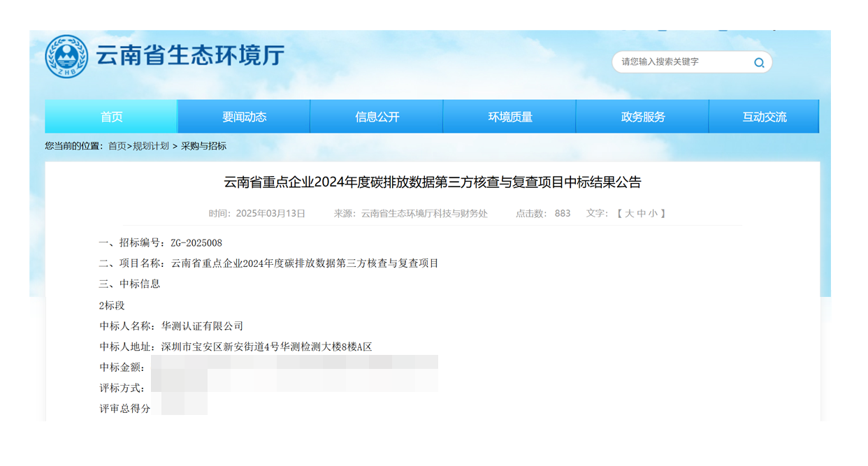Open the 互动交流 navigation tab

[764, 117]
